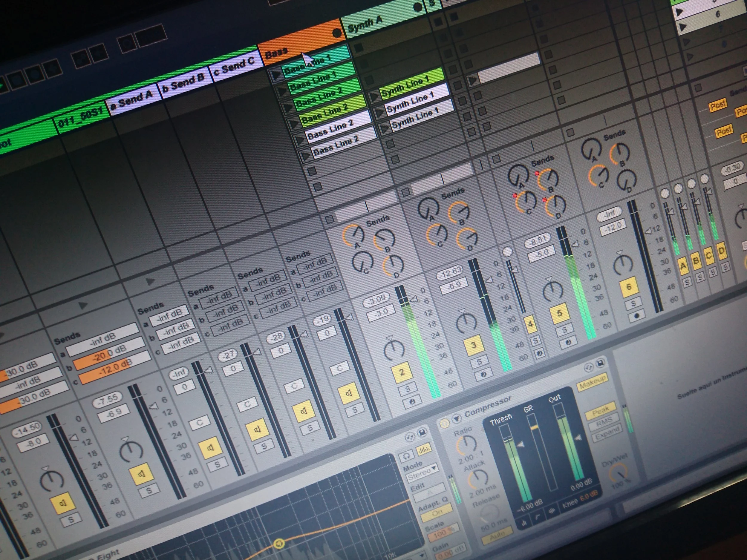Image resolution: width=747 pixels, height=560 pixels.
Task: Mute track 3 with its activator
Action: pos(474,345)
